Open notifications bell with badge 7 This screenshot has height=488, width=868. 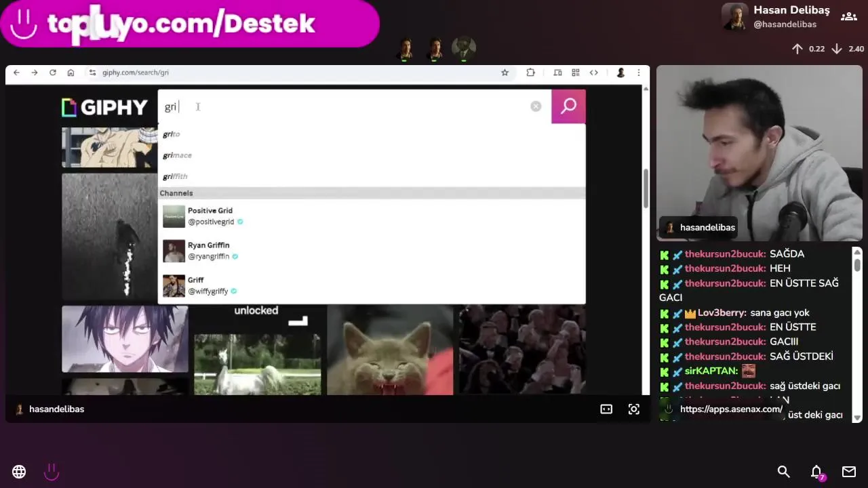pyautogui.click(x=817, y=472)
